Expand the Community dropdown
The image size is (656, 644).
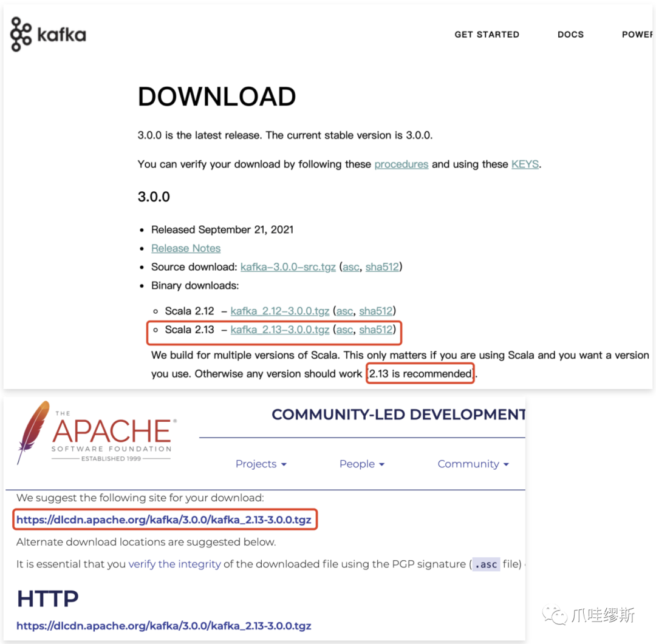pos(473,464)
